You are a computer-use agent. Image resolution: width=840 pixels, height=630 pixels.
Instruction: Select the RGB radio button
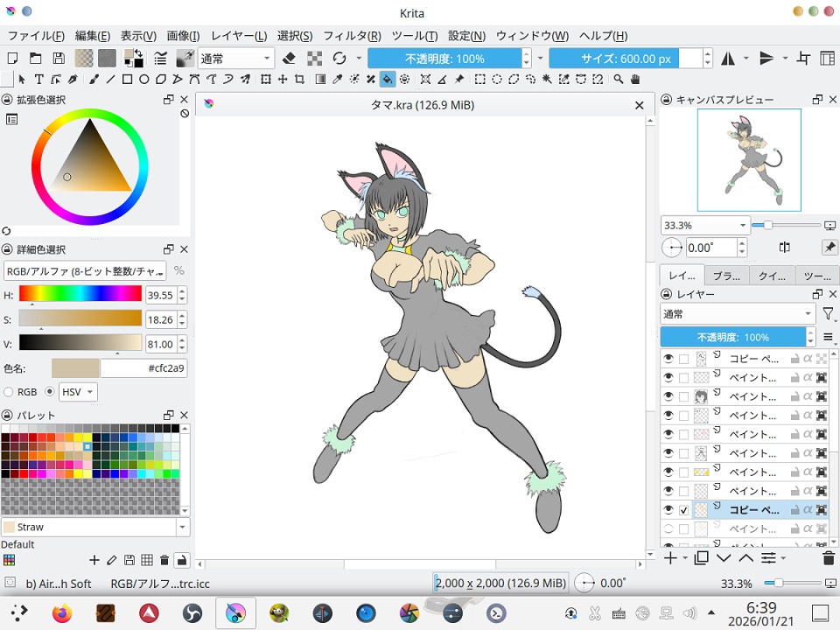tap(10, 392)
